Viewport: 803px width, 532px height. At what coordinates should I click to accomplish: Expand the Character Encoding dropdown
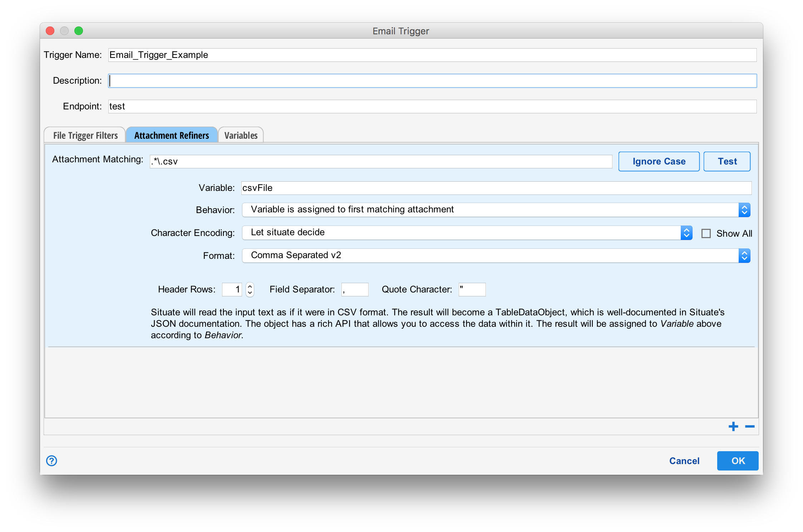(x=467, y=233)
